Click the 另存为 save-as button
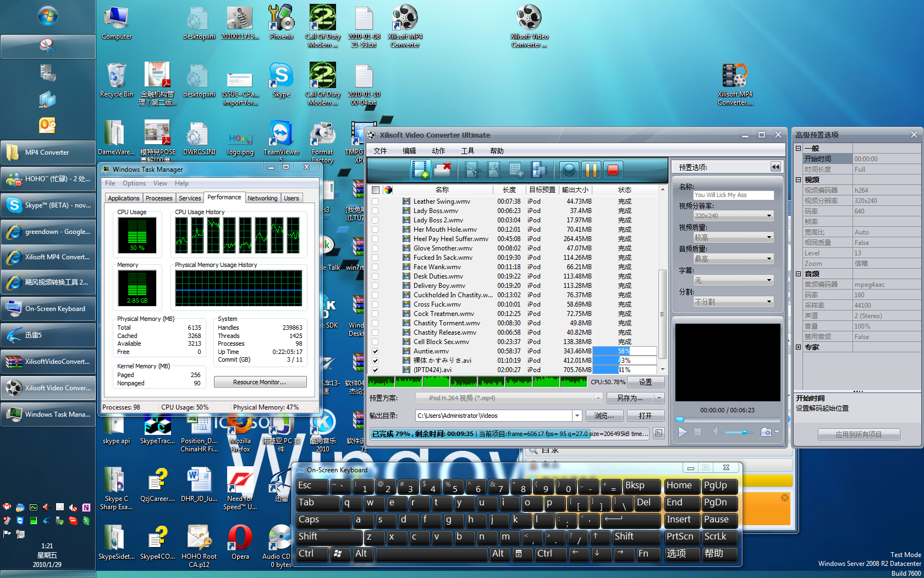The width and height of the screenshot is (924, 578). [x=630, y=398]
